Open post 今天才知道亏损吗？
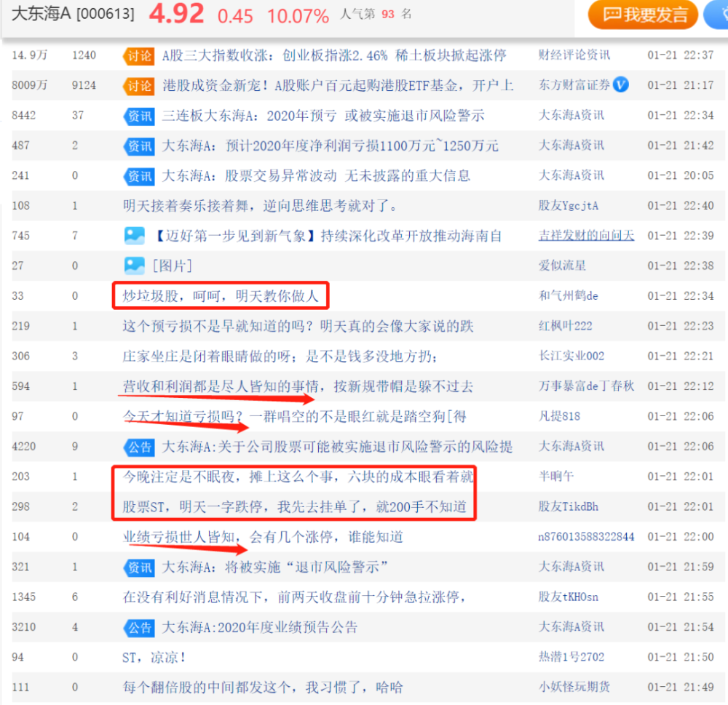Viewport: 728px width, 705px height. [x=294, y=416]
